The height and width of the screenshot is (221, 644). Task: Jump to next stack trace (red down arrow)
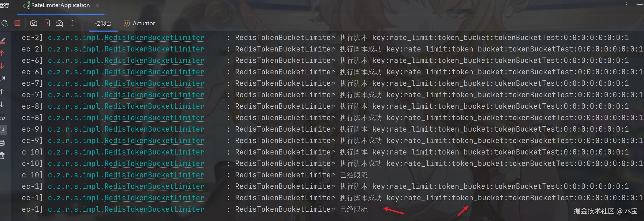click(2, 66)
